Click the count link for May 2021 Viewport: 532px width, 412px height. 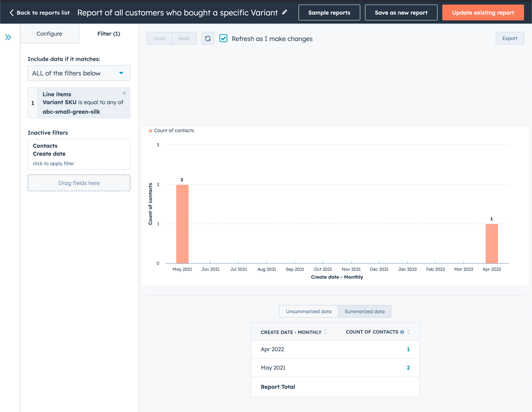tap(408, 368)
